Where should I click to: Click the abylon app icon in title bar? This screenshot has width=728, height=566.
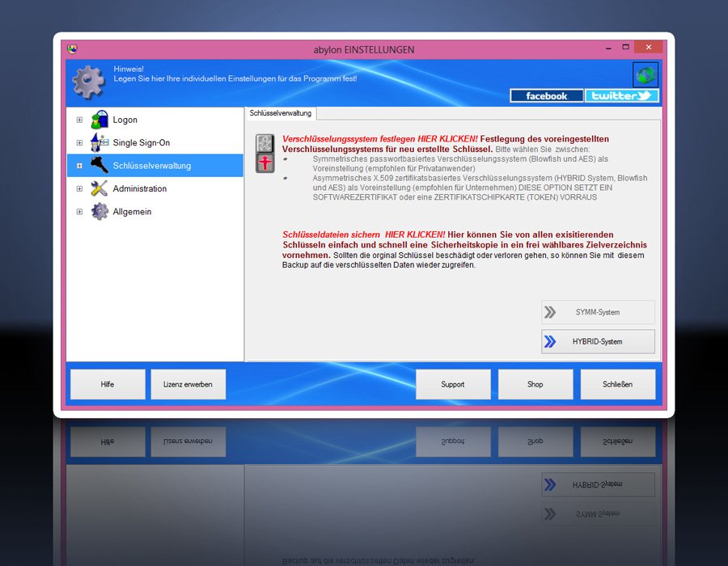(73, 49)
